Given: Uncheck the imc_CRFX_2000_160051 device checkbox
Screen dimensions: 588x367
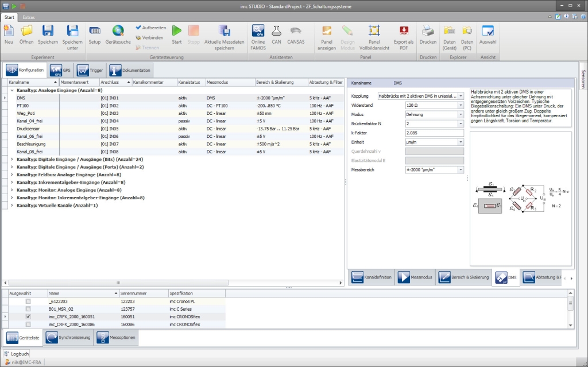Looking at the screenshot, I should [x=28, y=316].
